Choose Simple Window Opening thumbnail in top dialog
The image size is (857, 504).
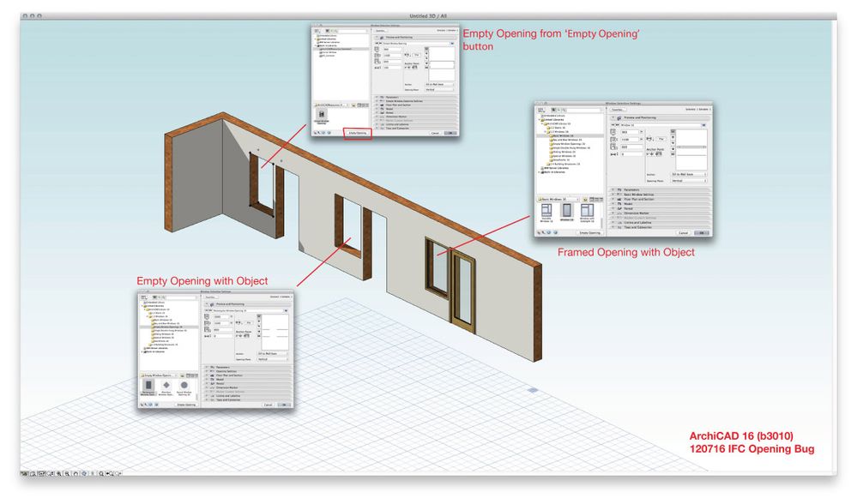[x=322, y=116]
